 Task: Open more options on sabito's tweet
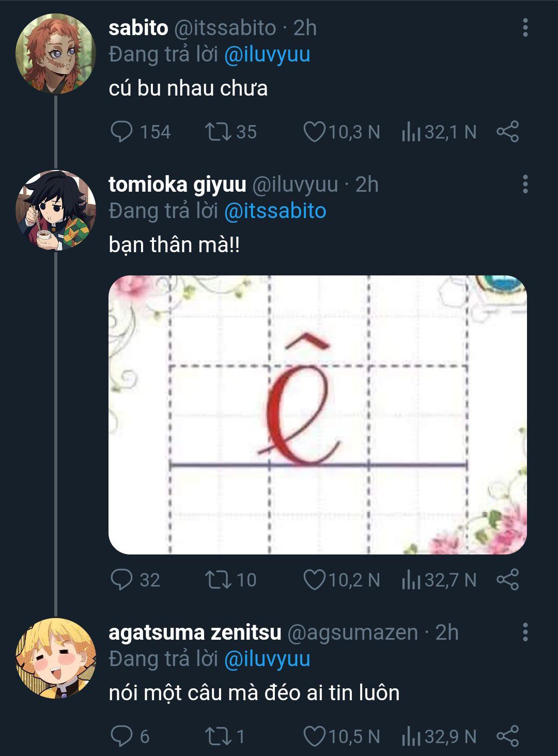pos(525,27)
